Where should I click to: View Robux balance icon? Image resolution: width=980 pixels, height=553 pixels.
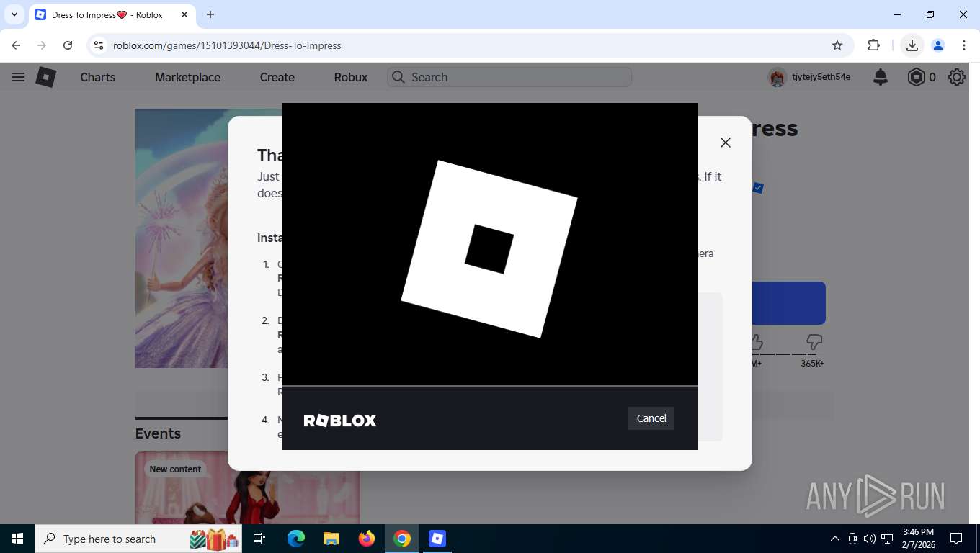[916, 77]
